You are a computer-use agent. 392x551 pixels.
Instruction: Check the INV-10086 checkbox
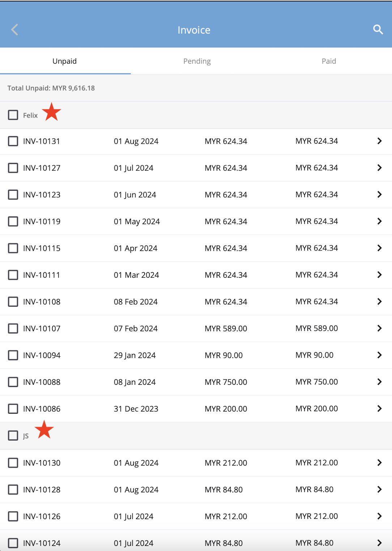13,409
